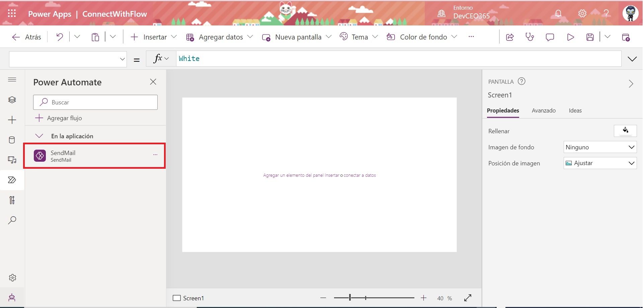644x308 pixels.
Task: Open the data pane cylinder icon
Action: tap(12, 140)
